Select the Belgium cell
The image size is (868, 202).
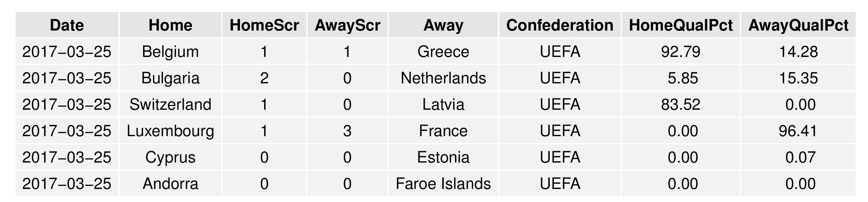170,52
